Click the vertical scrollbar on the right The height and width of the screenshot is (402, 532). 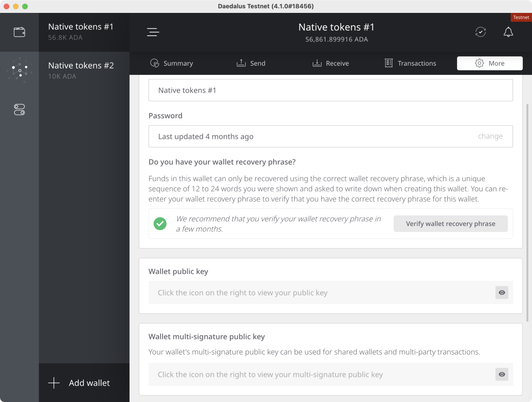[527, 213]
